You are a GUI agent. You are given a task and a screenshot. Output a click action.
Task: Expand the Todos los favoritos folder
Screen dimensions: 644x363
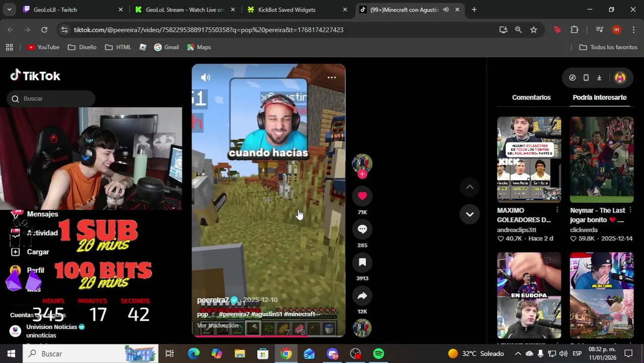click(x=608, y=47)
